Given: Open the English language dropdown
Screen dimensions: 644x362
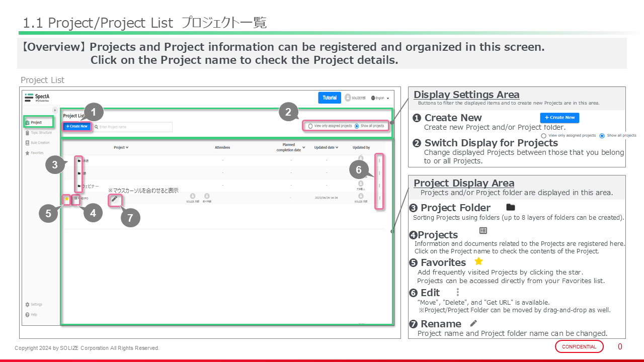Looking at the screenshot, I should [x=380, y=98].
